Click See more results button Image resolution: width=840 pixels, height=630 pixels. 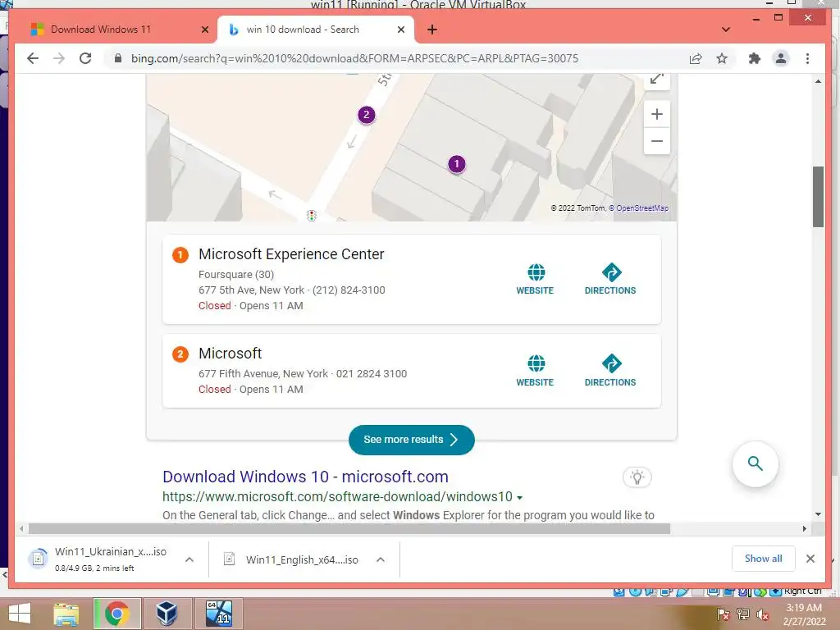pyautogui.click(x=412, y=440)
